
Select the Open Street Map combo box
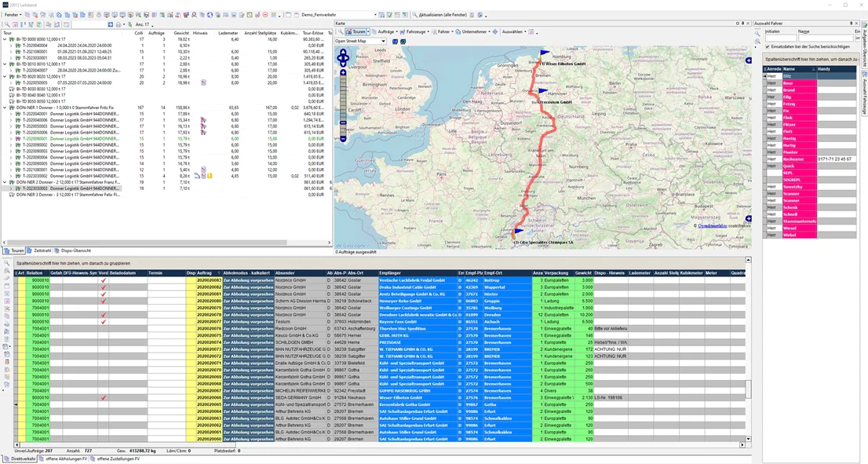click(x=362, y=41)
